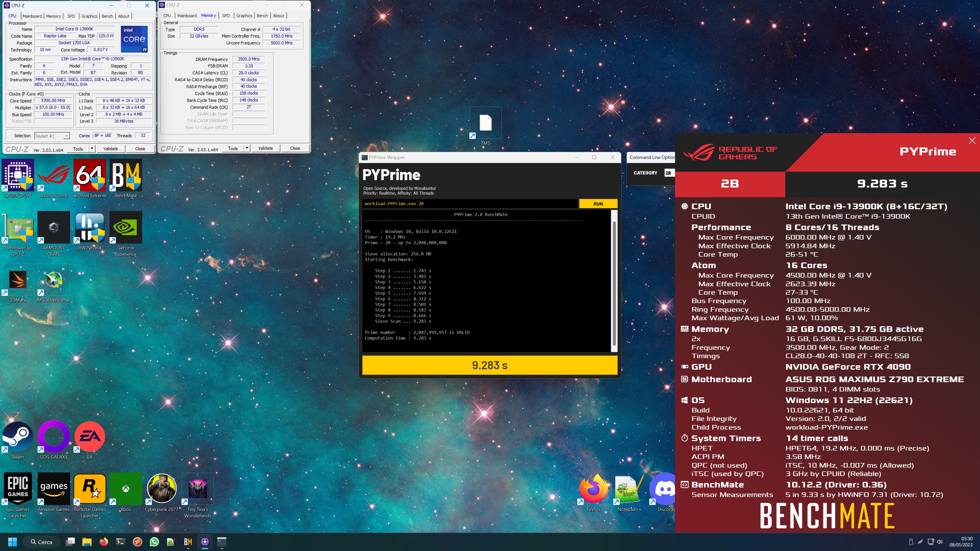The image size is (980, 551).
Task: Click the workload-PYPrime.exe 2B command field
Action: [470, 204]
